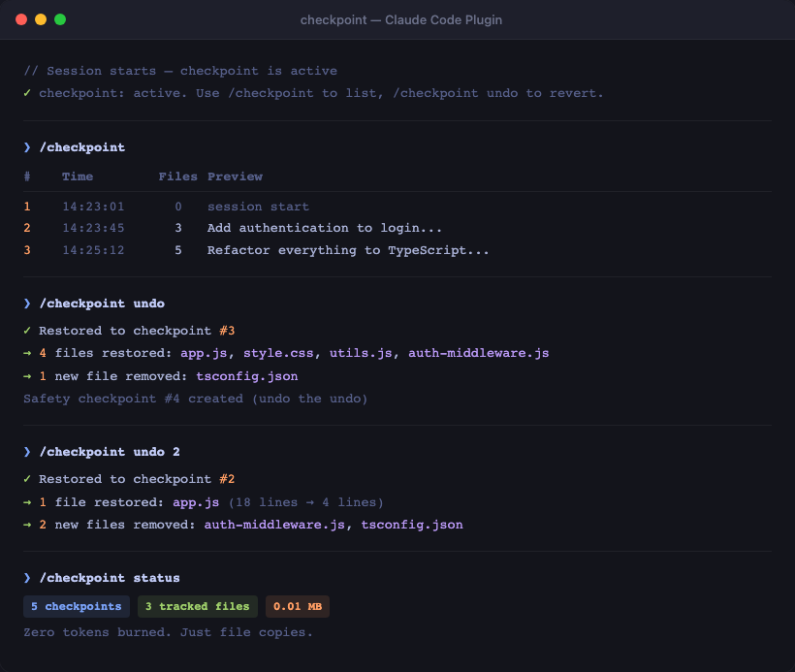Select the 'session start' preview text
Image resolution: width=795 pixels, height=672 pixels.
coord(258,207)
